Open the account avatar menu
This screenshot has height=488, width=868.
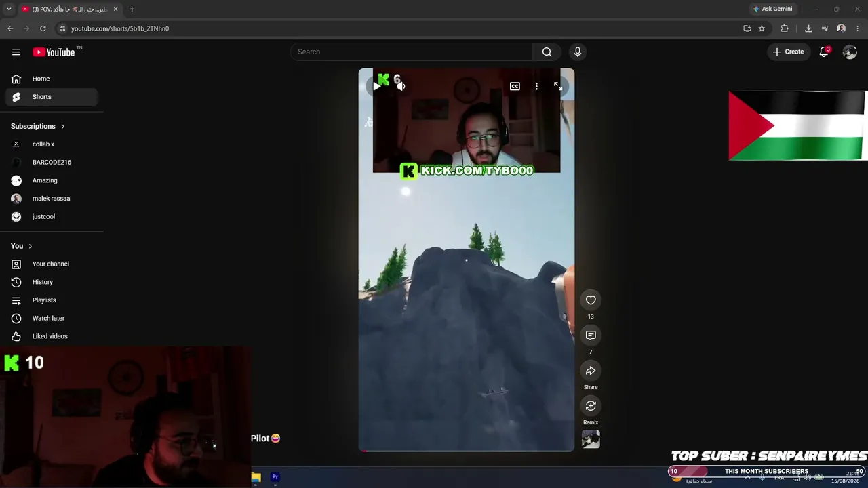[x=850, y=52]
